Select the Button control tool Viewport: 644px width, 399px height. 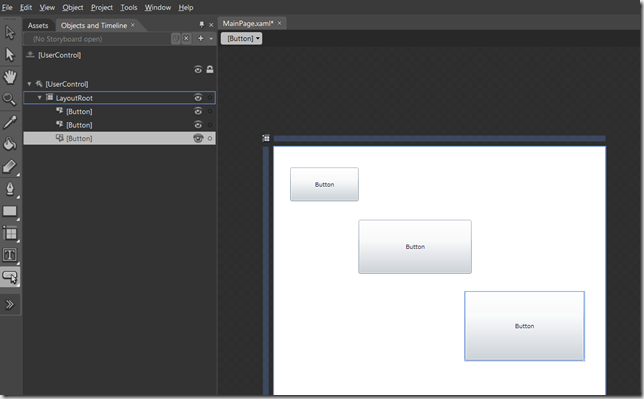pos(10,277)
